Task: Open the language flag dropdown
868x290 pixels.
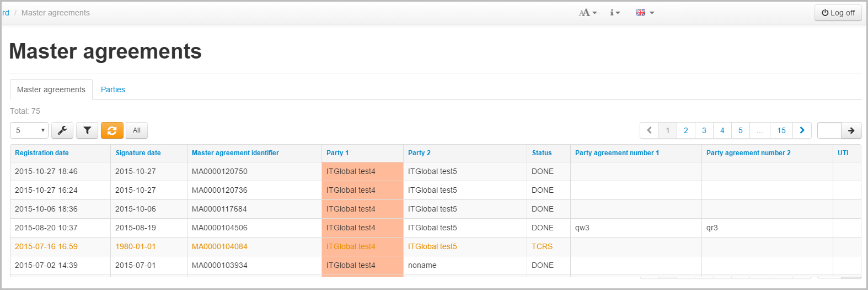Action: [x=644, y=13]
